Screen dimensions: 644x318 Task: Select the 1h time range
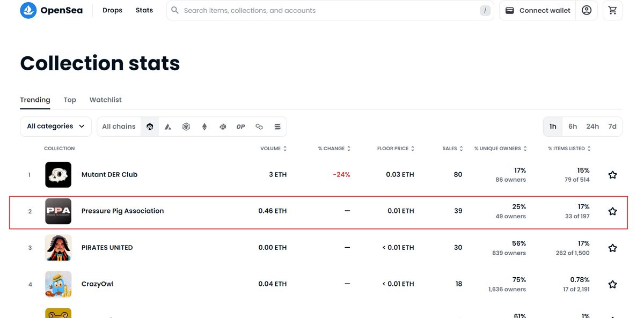click(553, 127)
